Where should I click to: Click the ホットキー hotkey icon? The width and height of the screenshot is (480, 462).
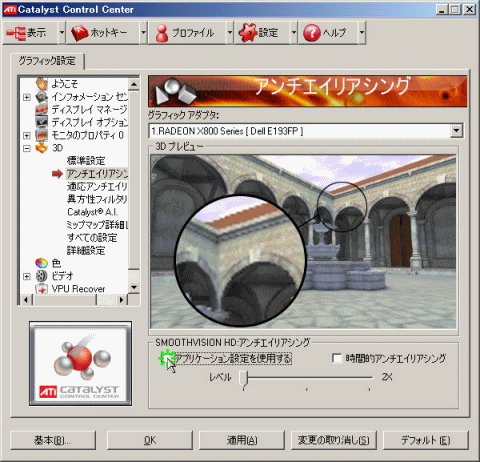click(x=79, y=33)
